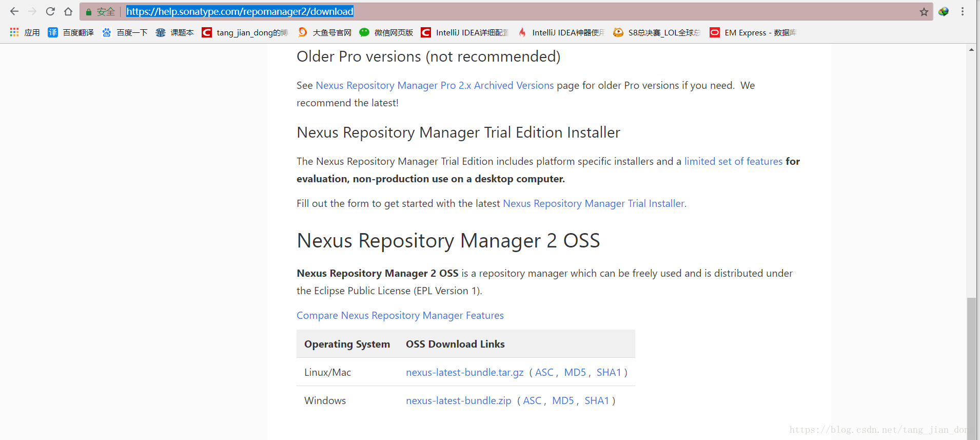This screenshot has width=980, height=440.
Task: Open the 应用 apps bookmark
Action: pos(25,32)
